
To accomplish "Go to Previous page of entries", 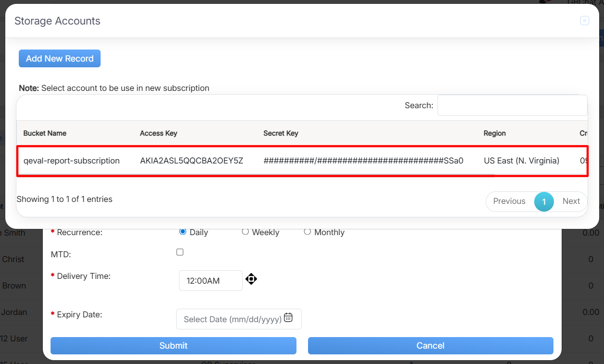I will pos(509,201).
